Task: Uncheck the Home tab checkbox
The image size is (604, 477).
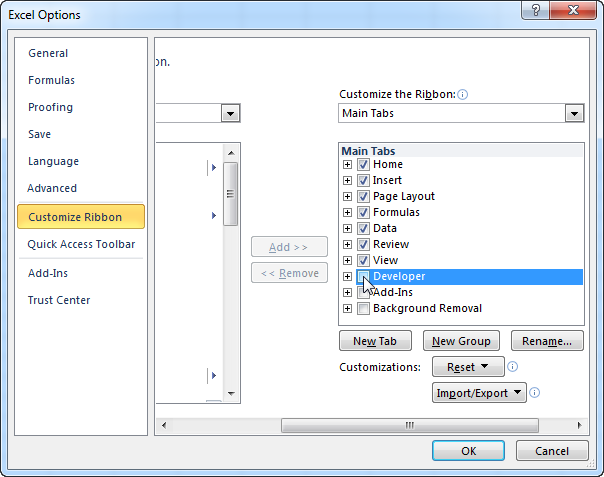Action: 363,165
